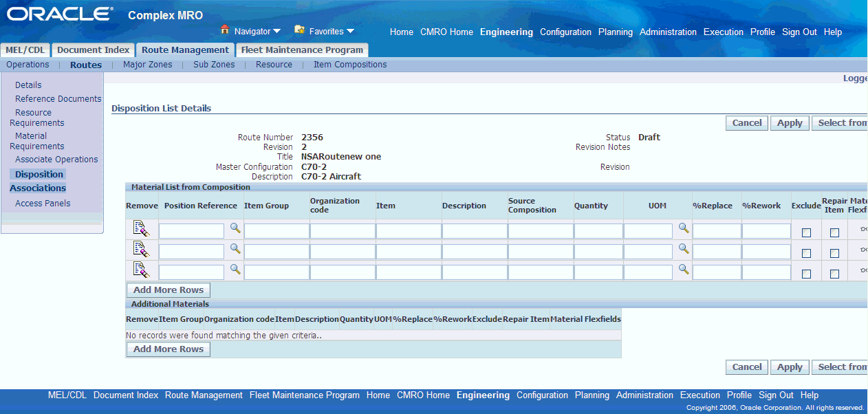The image size is (868, 414).
Task: Expand the Navigator dropdown arrow
Action: tap(276, 32)
